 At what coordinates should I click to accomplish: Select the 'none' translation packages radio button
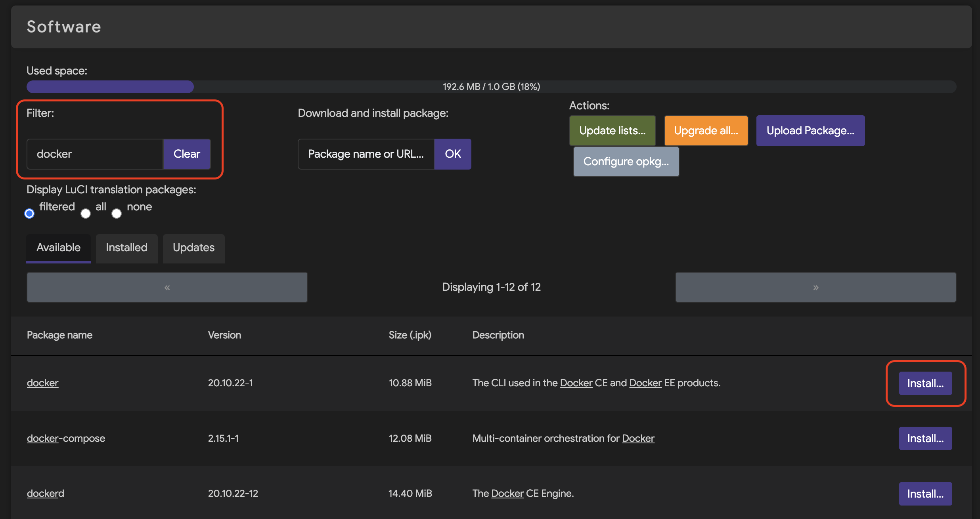click(117, 214)
